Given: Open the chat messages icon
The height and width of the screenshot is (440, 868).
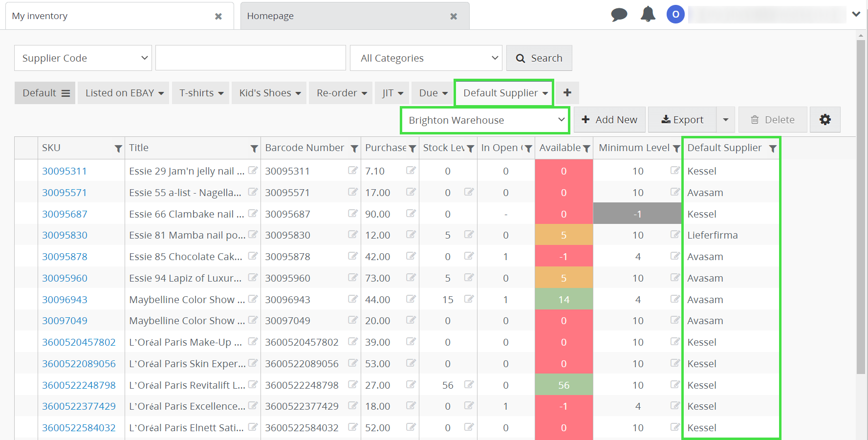Looking at the screenshot, I should (619, 15).
